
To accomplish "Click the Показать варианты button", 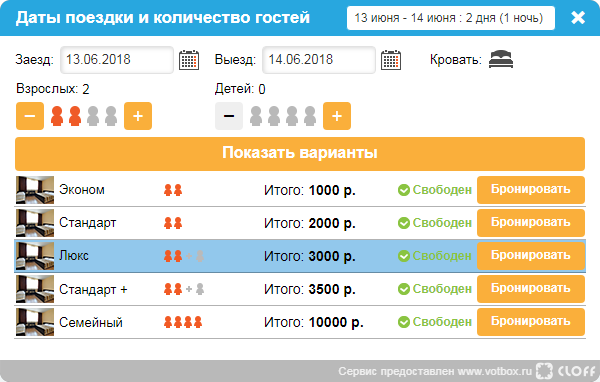I will click(300, 154).
